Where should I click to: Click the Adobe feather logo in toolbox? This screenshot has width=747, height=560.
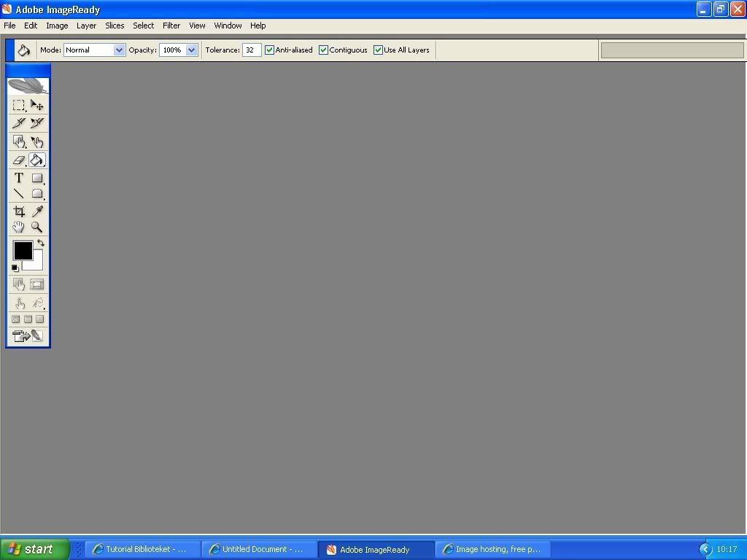28,86
